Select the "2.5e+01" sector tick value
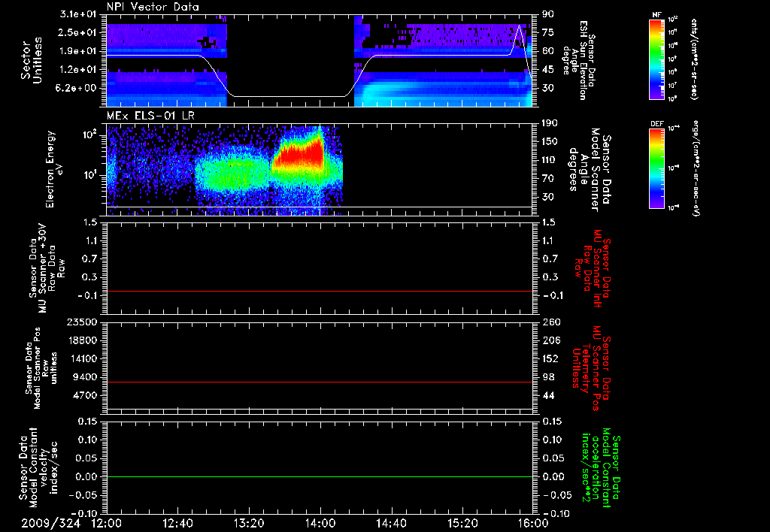Screen dimensions: 770x532 click(77, 32)
